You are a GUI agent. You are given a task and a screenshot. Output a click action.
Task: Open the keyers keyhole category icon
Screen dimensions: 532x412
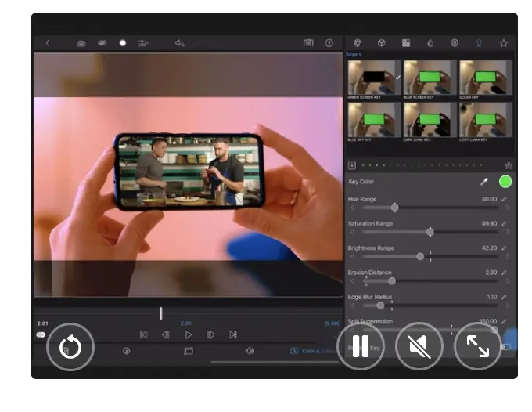point(479,43)
